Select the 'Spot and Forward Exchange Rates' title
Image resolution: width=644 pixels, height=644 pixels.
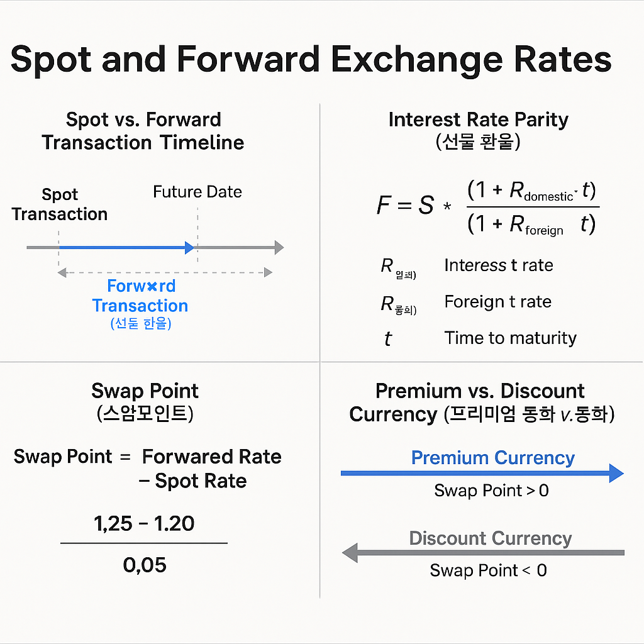point(311,60)
